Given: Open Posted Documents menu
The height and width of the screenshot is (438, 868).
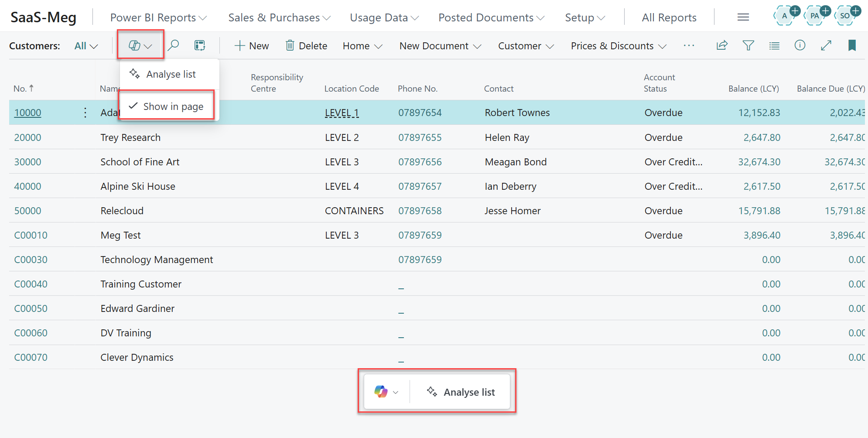Looking at the screenshot, I should coord(492,17).
